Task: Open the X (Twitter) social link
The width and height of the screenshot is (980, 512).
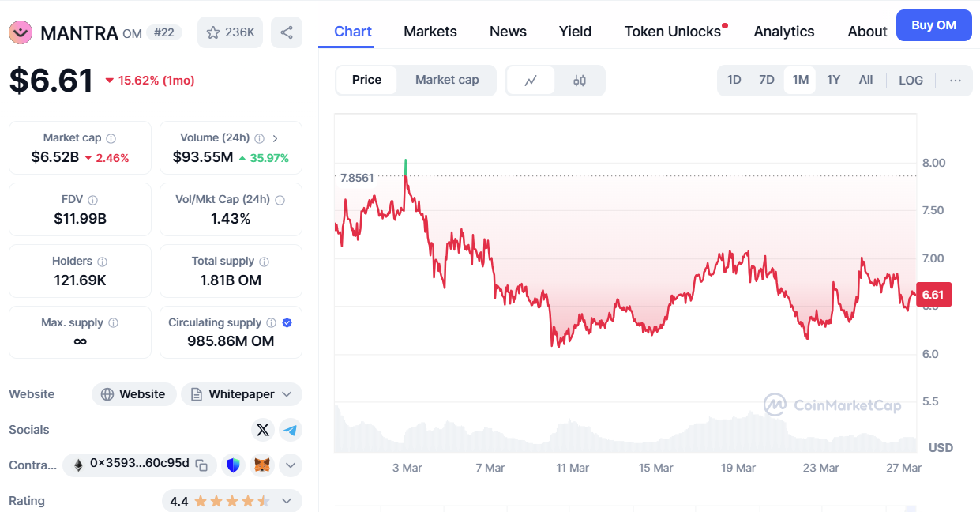Action: [263, 430]
